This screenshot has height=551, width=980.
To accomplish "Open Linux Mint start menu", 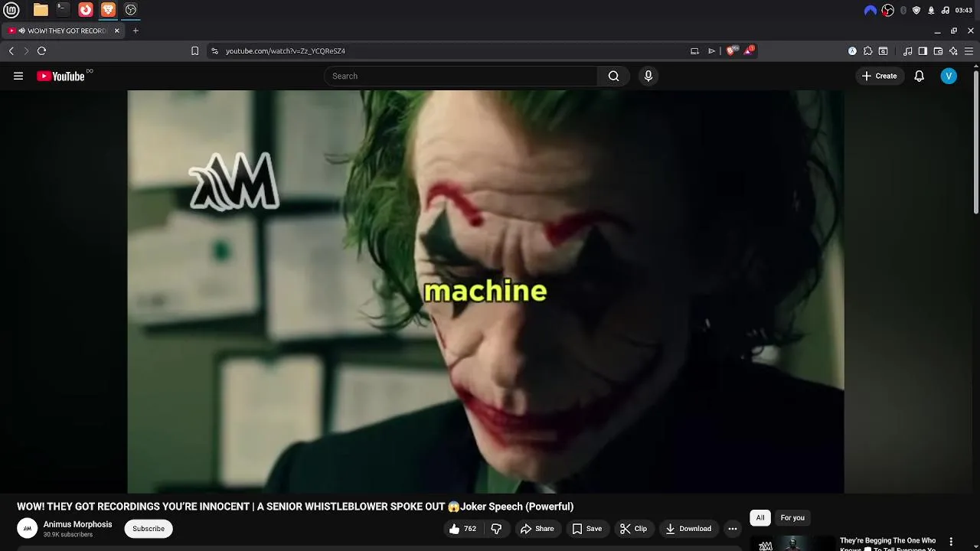I will pyautogui.click(x=11, y=10).
